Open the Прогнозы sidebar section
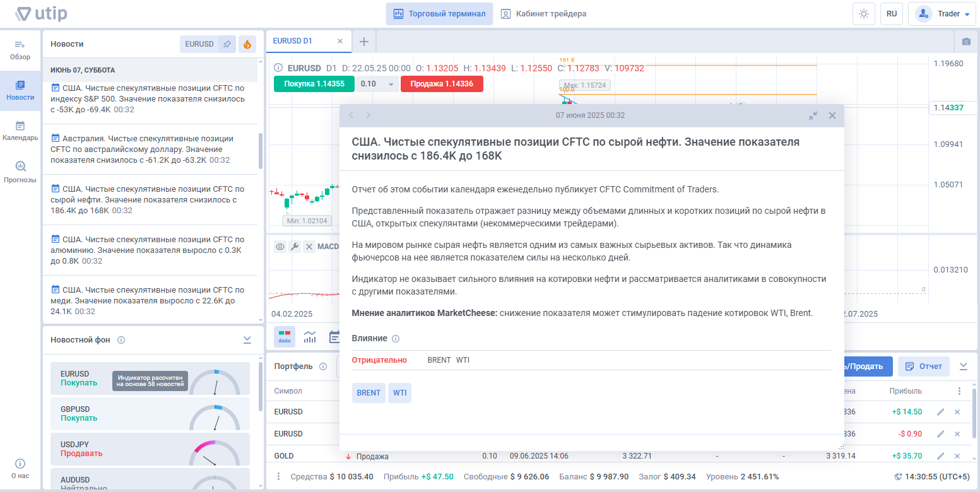 [20, 172]
